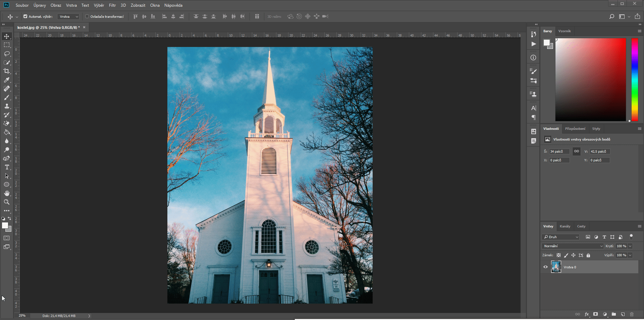Open the Filtr menu
644x320 pixels.
click(x=112, y=5)
